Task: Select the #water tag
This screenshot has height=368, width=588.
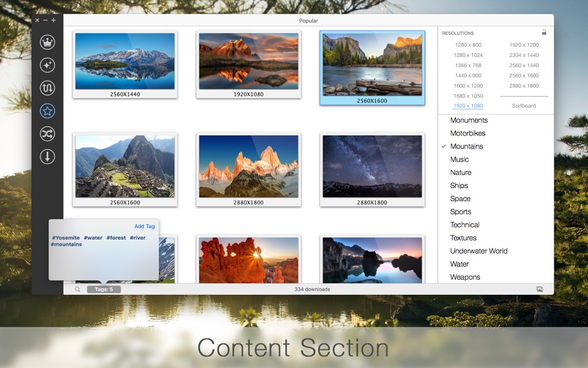Action: 94,237
